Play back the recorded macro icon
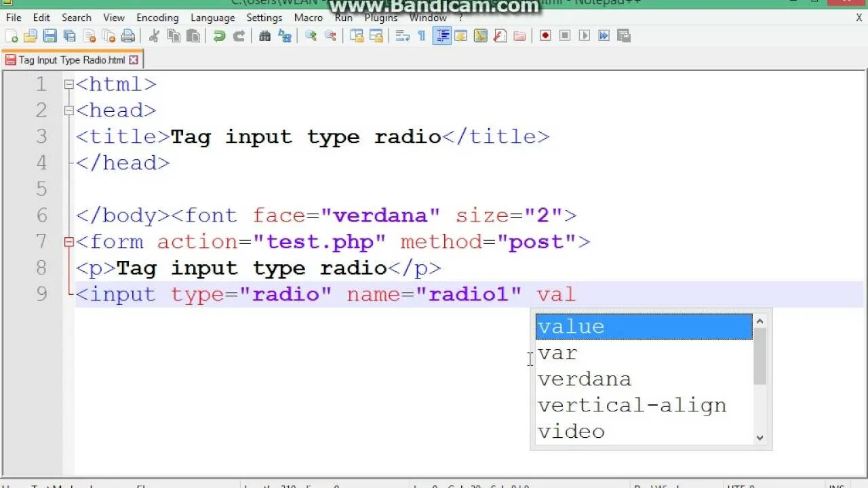The width and height of the screenshot is (868, 488). pyautogui.click(x=585, y=36)
